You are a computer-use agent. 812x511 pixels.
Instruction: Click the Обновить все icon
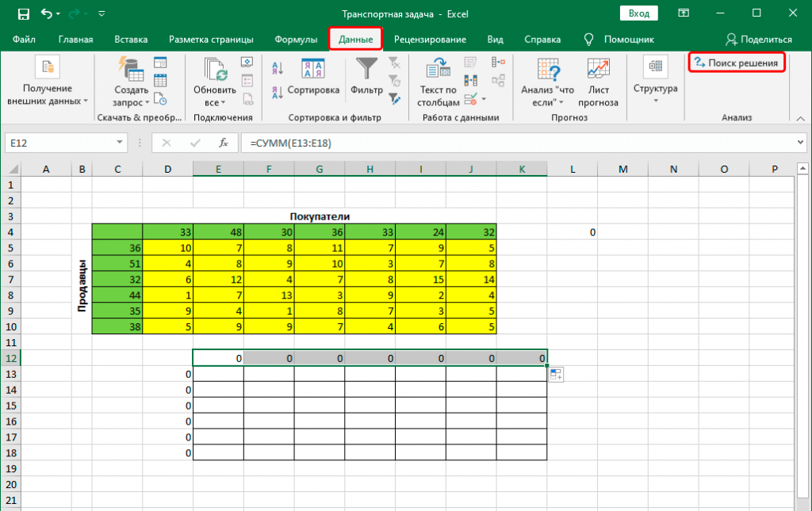click(216, 69)
